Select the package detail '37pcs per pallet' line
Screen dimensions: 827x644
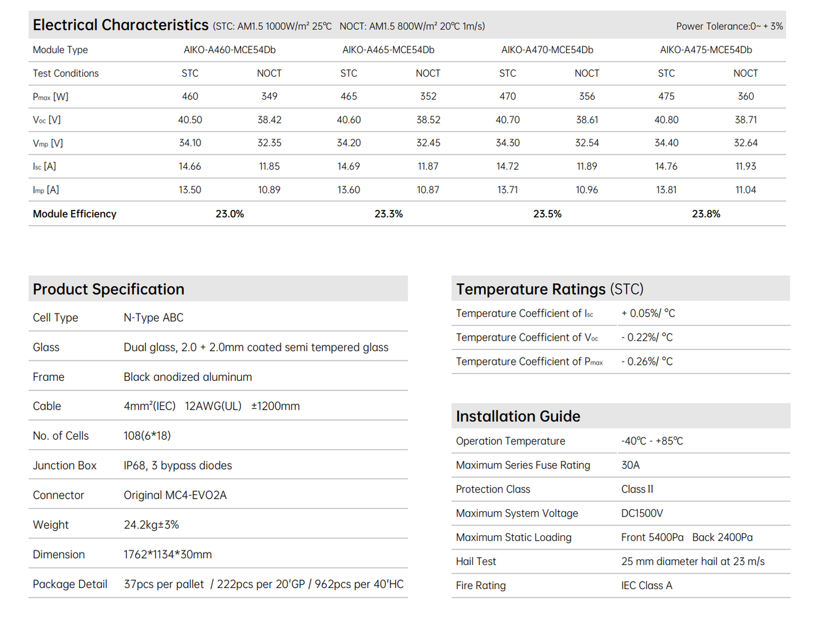coord(264,585)
